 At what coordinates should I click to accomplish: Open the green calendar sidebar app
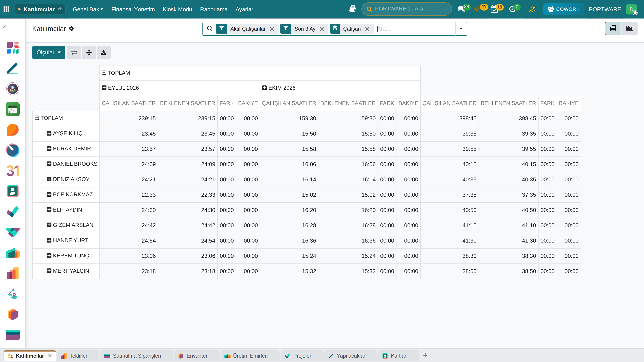coord(12,109)
